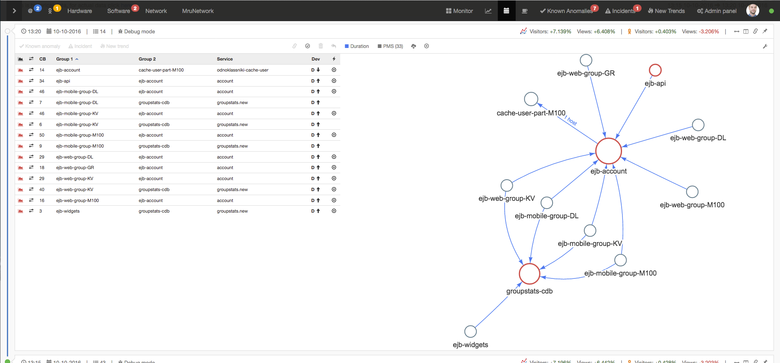Sort table by CB column

tap(42, 59)
